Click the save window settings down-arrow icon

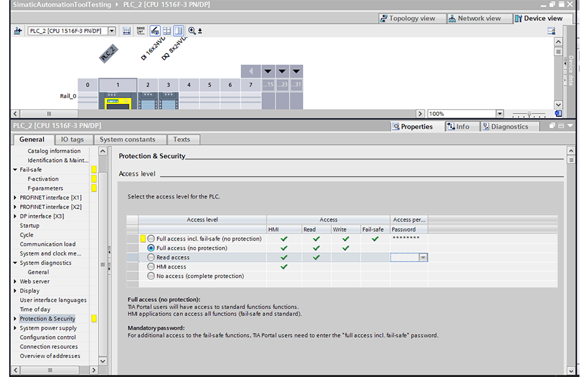(x=200, y=31)
